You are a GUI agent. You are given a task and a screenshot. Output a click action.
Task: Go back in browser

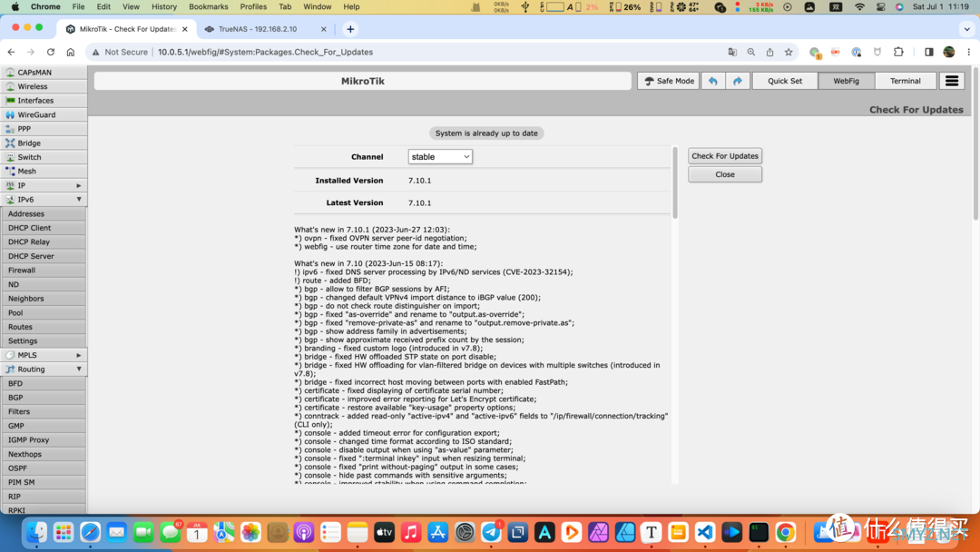11,52
